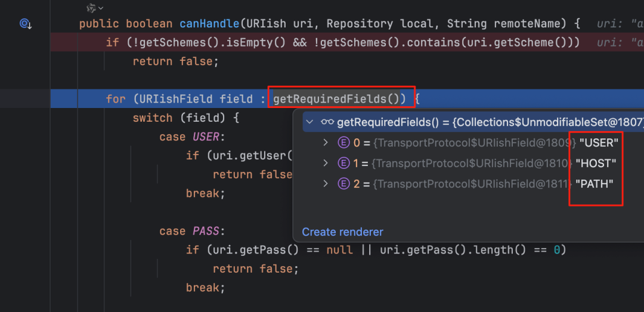Viewport: 644px width, 312px height.
Task: Click the canHandle method name
Action: pyautogui.click(x=209, y=24)
